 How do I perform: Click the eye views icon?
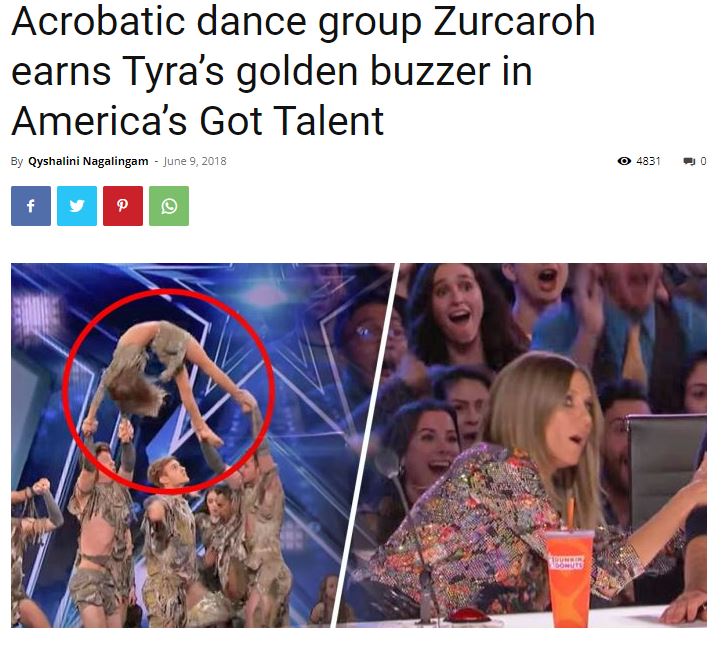point(624,161)
